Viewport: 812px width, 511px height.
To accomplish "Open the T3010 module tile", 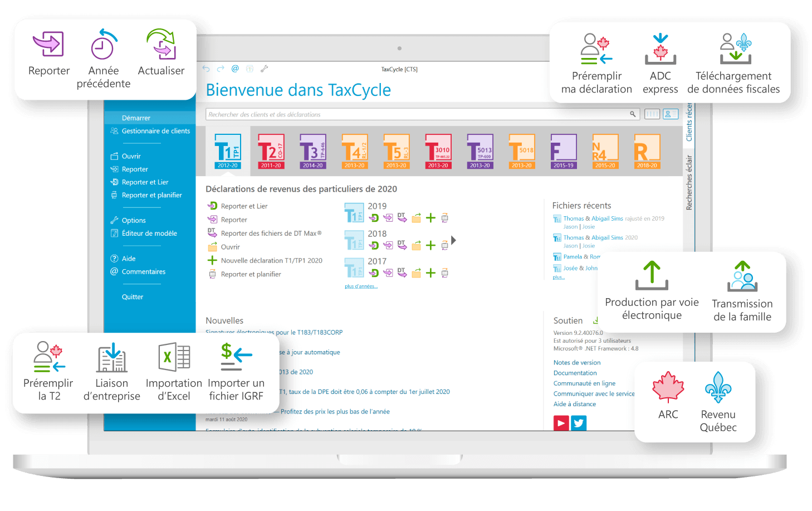I will click(x=438, y=150).
